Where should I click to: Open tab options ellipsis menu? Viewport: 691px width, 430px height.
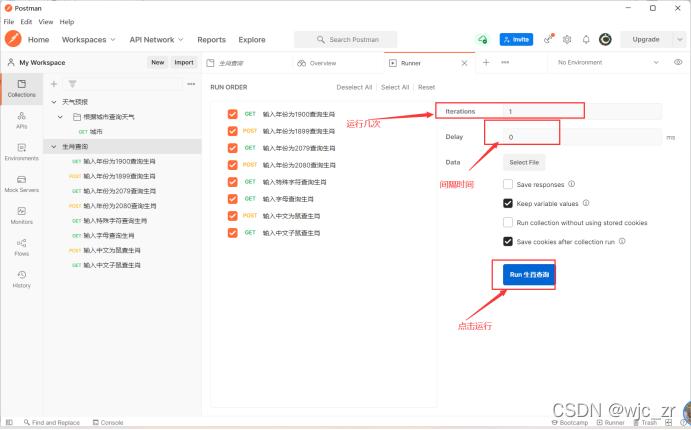[x=505, y=63]
